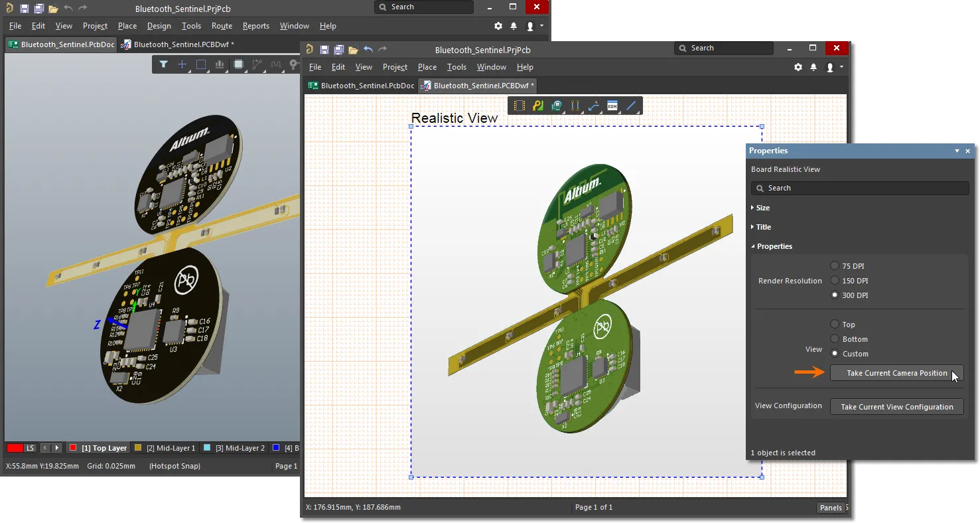This screenshot has width=980, height=523.
Task: Click the save all icon in the back window
Action: click(x=38, y=9)
